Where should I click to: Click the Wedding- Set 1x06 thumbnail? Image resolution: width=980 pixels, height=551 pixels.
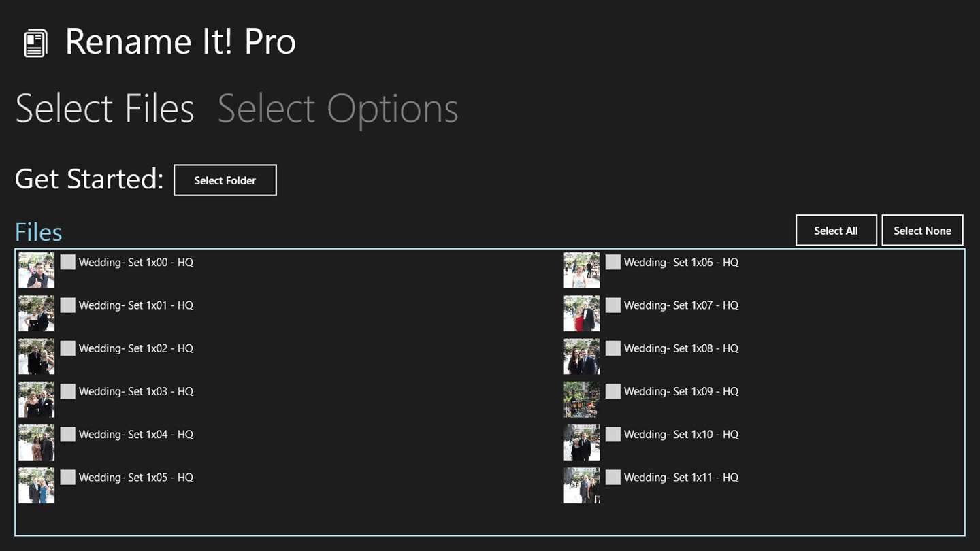[582, 271]
